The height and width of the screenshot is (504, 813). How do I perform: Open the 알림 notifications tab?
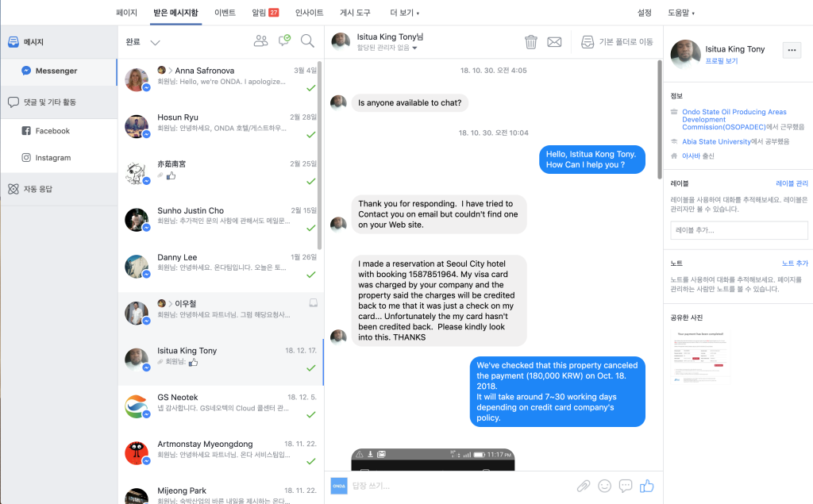pos(265,13)
